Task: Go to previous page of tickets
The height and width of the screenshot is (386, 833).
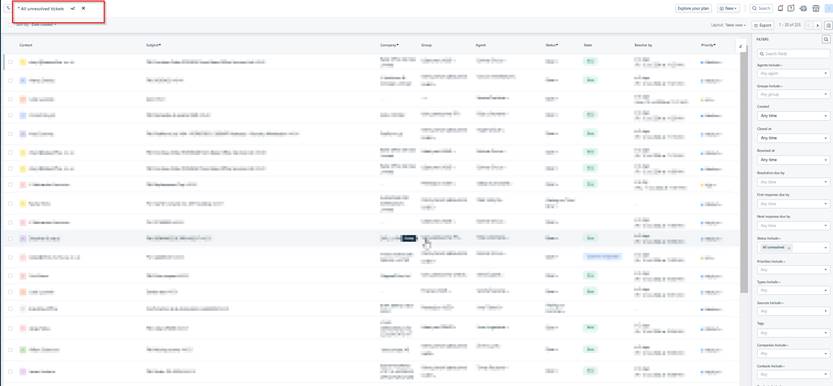Action: [x=809, y=25]
